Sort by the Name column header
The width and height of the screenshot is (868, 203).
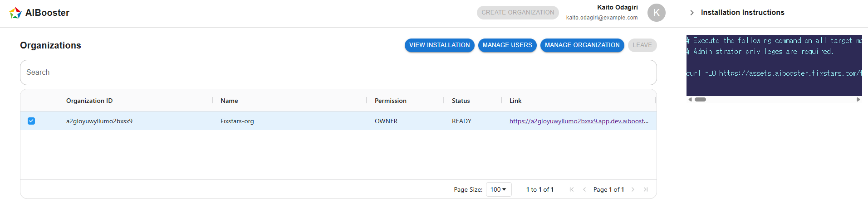229,101
